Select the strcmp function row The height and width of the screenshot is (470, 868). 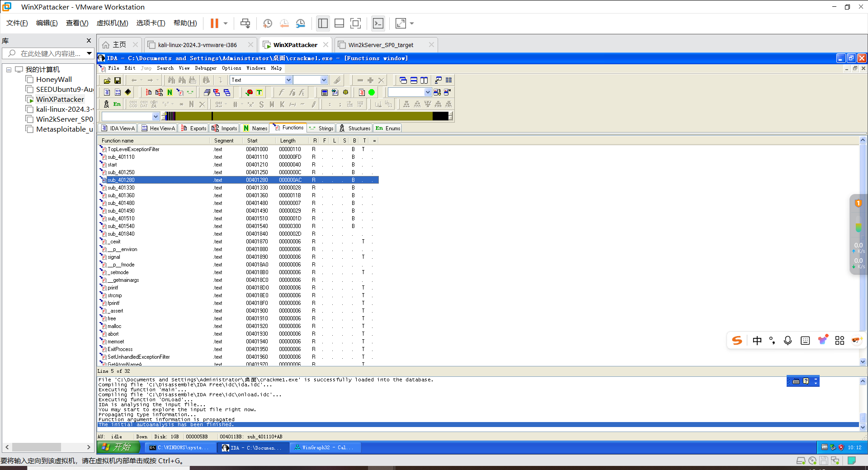coord(239,295)
